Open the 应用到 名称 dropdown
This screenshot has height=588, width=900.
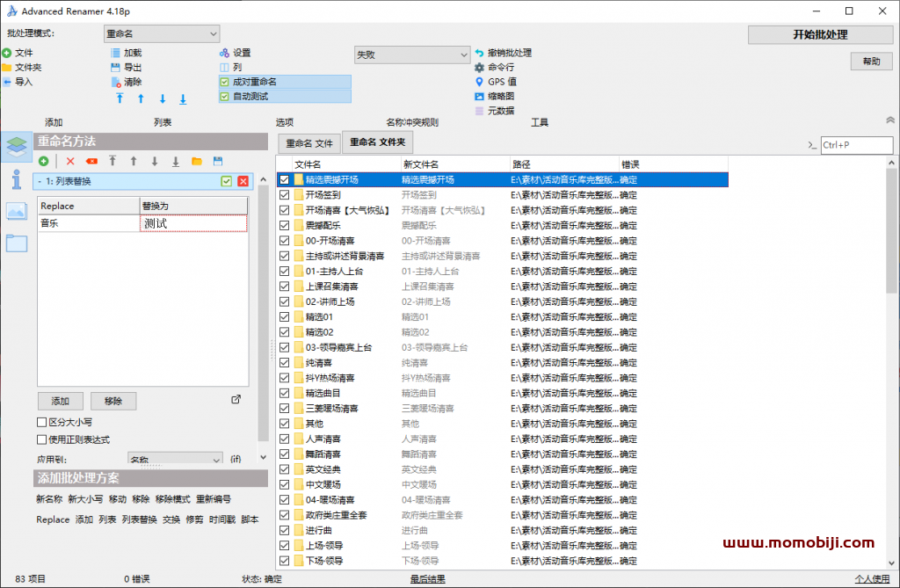point(175,459)
